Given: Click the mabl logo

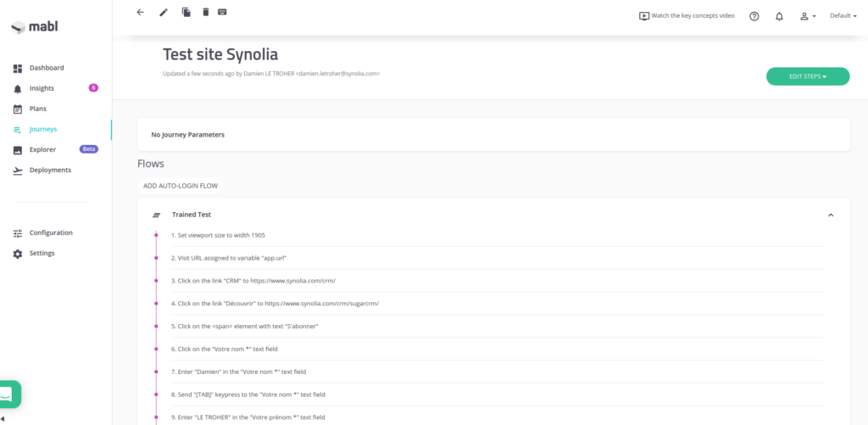Looking at the screenshot, I should tap(34, 26).
